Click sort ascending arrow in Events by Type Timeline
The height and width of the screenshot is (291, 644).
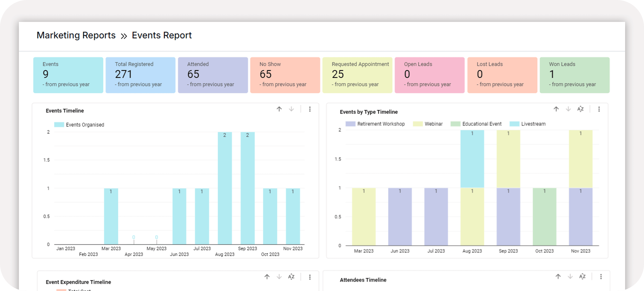pos(556,109)
